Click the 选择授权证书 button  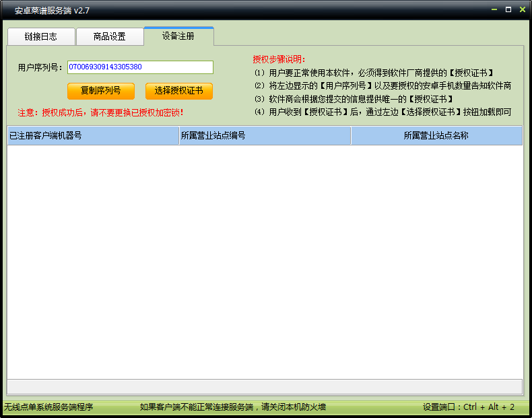(x=179, y=91)
